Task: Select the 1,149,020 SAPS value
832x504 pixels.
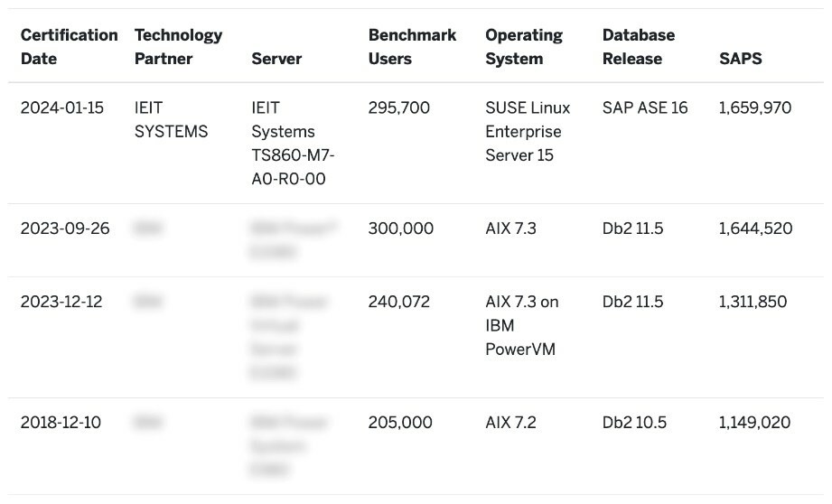Action: click(755, 423)
